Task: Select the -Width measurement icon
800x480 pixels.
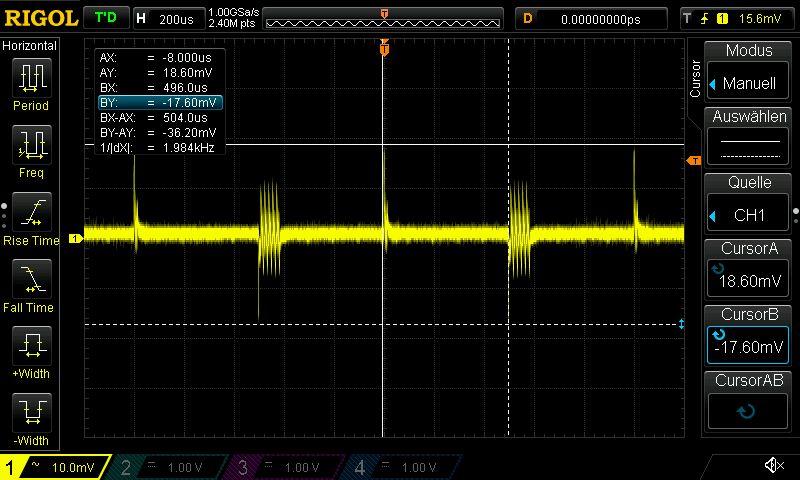Action: click(31, 413)
